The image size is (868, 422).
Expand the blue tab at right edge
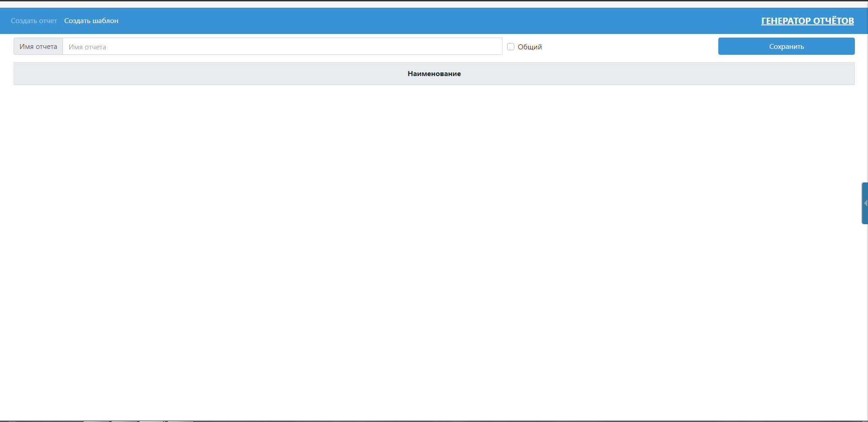coord(865,203)
